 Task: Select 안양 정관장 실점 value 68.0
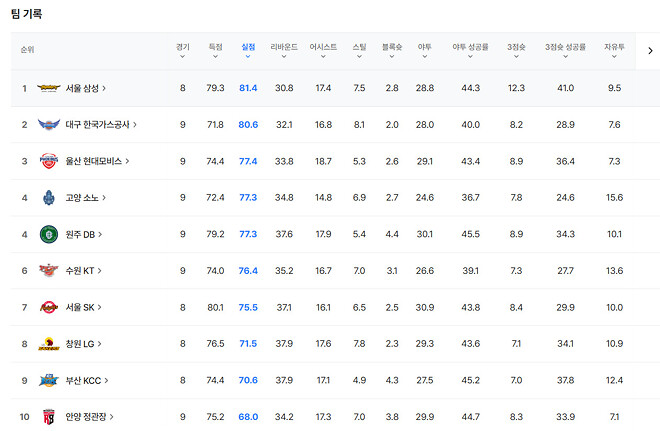[248, 417]
